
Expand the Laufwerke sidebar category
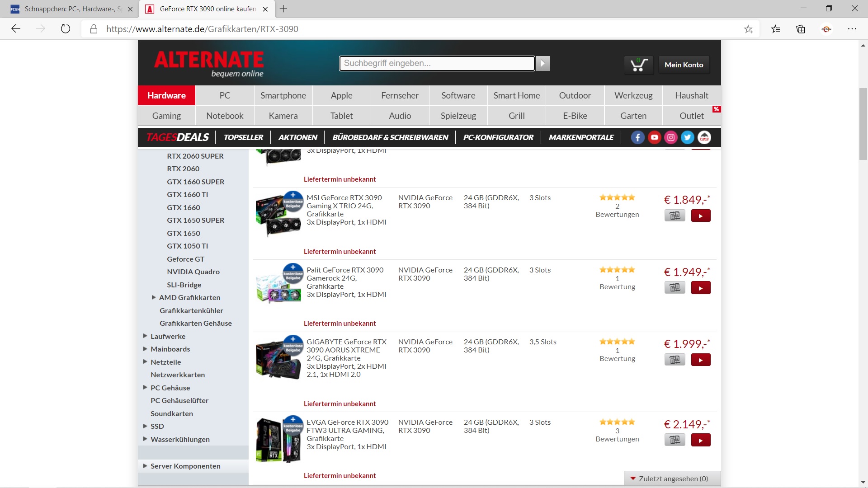[145, 336]
